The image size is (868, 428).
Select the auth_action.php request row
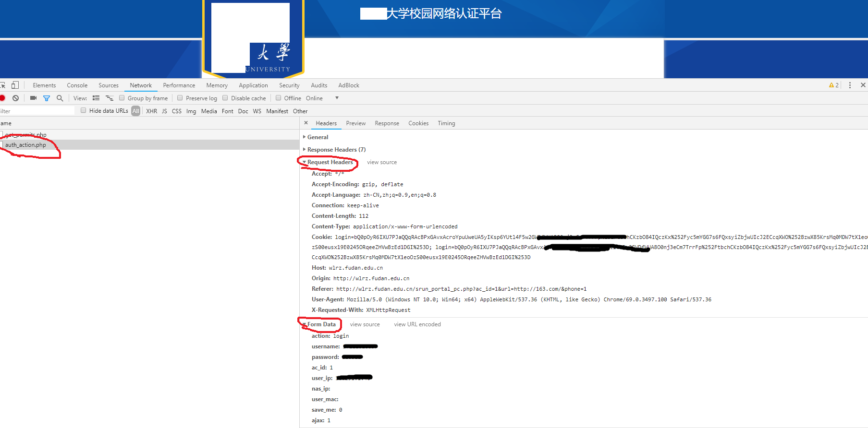coord(149,145)
